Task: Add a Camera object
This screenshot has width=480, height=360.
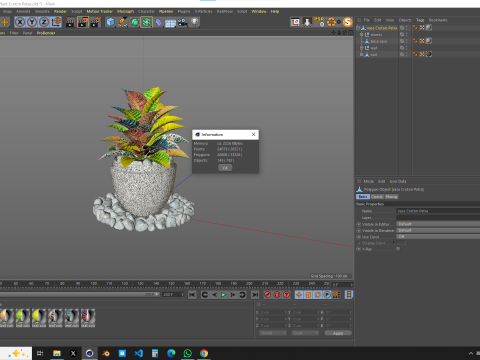Action: click(x=182, y=22)
